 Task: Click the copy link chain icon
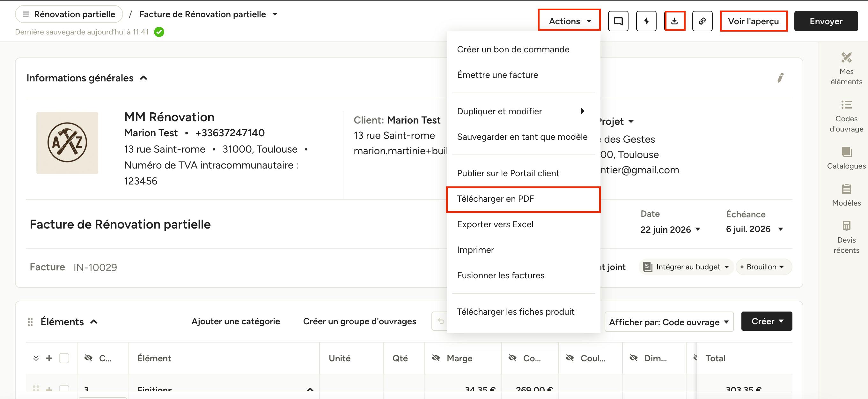702,21
